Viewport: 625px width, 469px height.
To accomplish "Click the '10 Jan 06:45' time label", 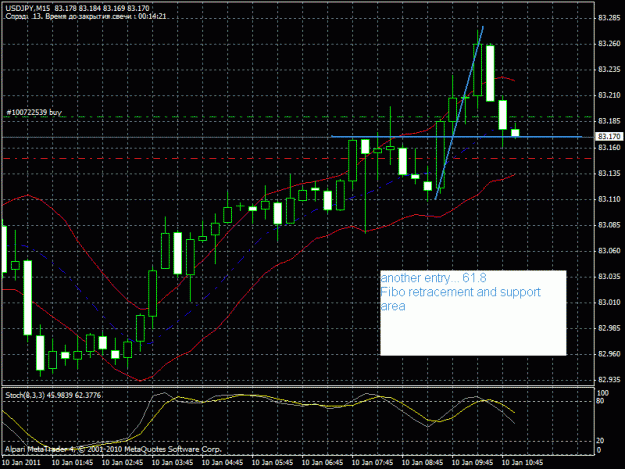I will click(322, 463).
